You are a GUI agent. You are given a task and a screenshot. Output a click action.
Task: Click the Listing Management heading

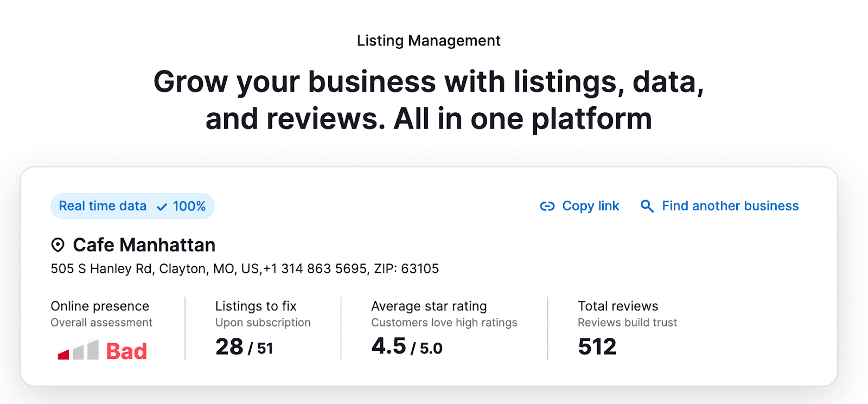point(428,40)
